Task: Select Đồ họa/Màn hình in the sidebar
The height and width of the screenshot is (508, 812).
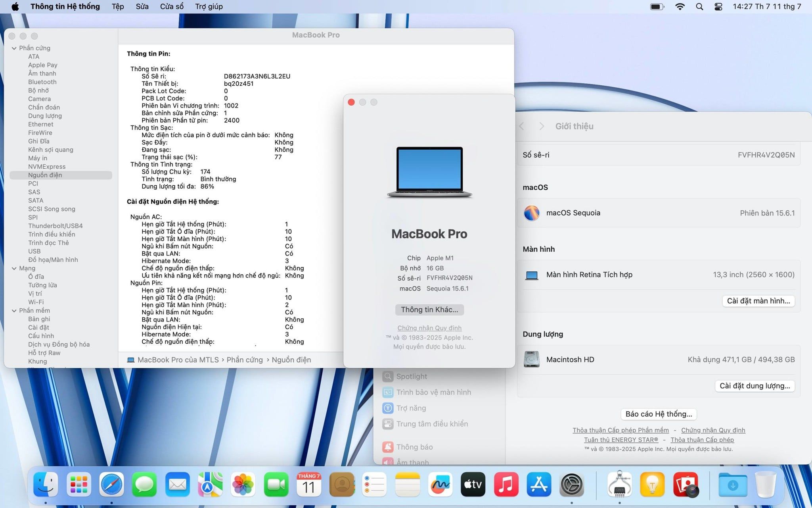Action: click(x=53, y=260)
